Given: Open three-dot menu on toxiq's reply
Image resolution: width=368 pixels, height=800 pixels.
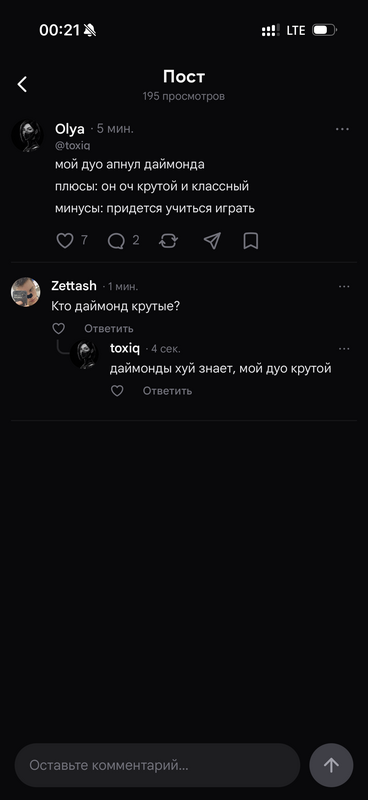Looking at the screenshot, I should pyautogui.click(x=345, y=349).
